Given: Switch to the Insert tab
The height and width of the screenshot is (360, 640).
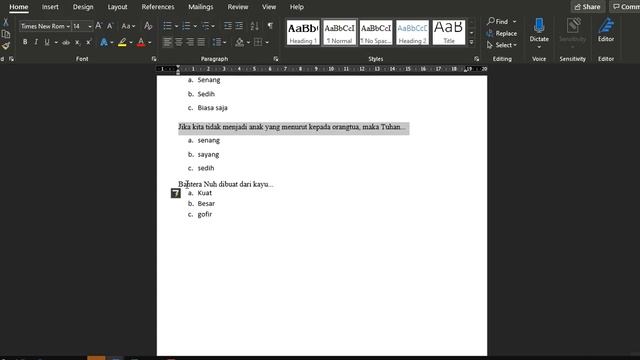Looking at the screenshot, I should point(50,7).
